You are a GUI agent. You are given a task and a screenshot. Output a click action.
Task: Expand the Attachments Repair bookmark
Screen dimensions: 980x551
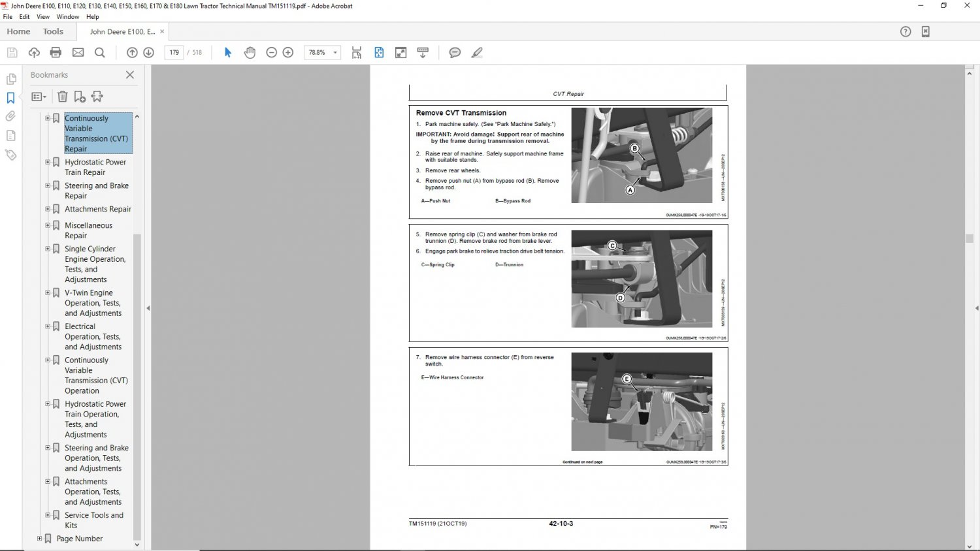(x=48, y=209)
